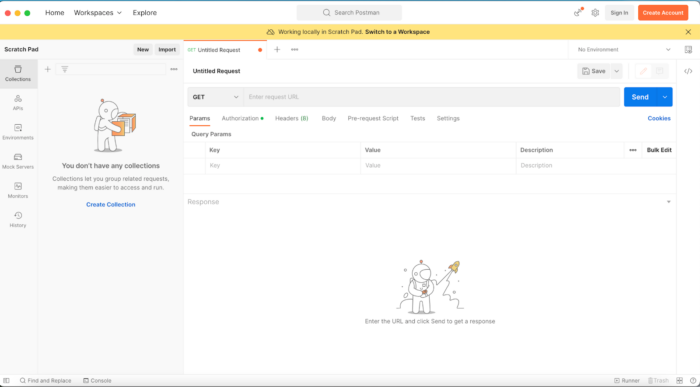The image size is (700, 387).
Task: Add a new request tab
Action: 277,50
